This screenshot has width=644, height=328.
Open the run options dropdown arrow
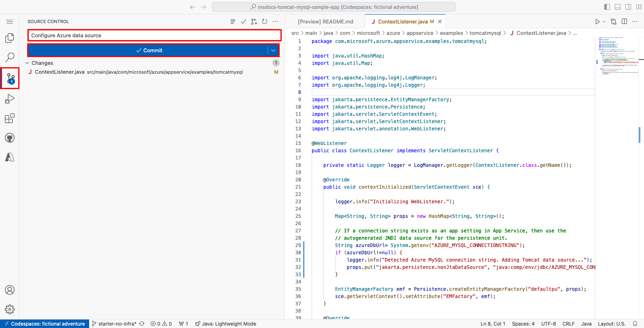pyautogui.click(x=604, y=21)
